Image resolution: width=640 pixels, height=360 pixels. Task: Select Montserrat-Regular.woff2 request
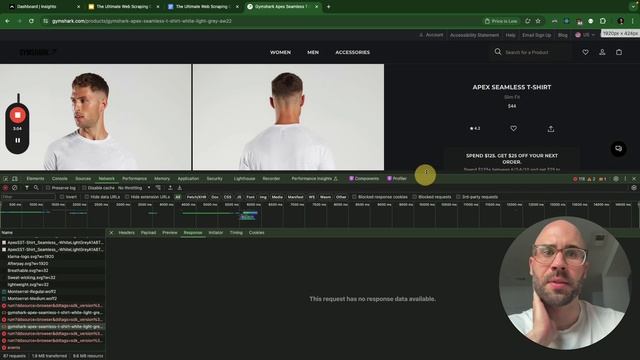(x=53, y=292)
